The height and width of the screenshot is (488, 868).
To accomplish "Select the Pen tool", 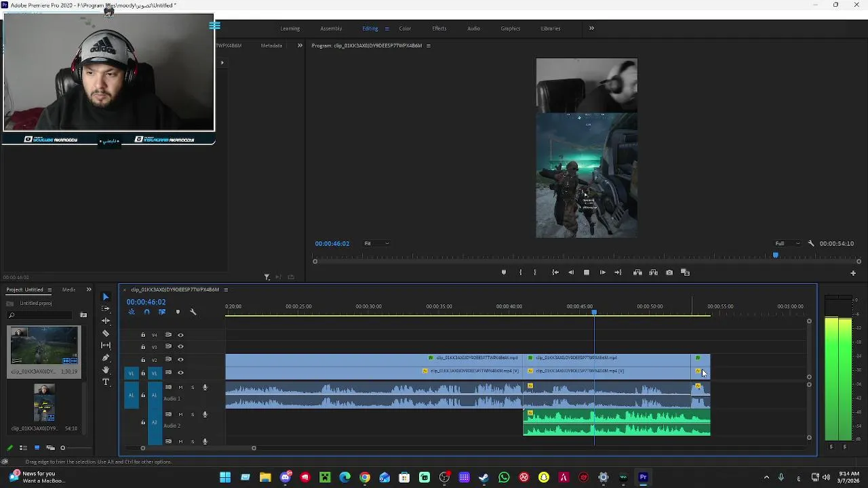I will point(105,358).
